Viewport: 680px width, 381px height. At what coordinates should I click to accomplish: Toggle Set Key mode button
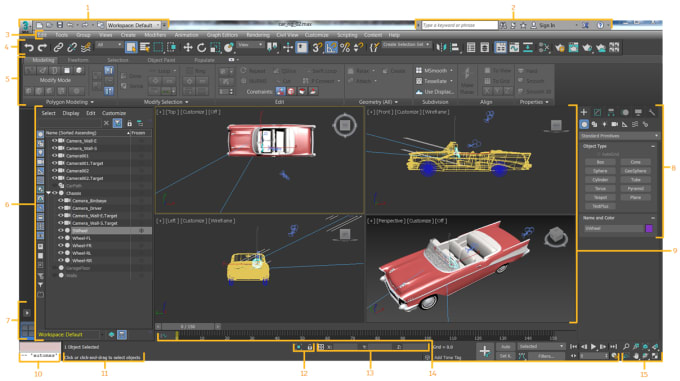point(505,356)
